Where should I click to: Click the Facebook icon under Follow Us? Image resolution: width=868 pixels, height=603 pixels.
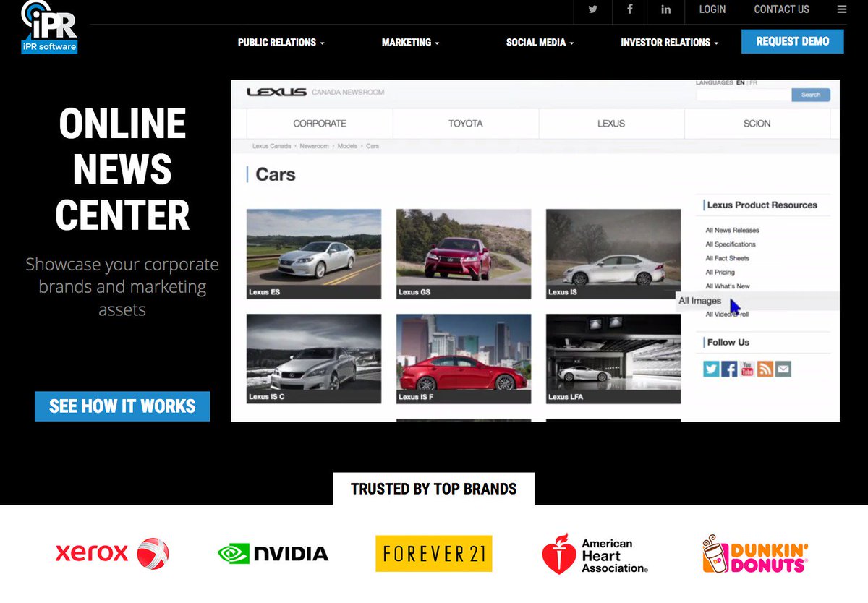(729, 369)
